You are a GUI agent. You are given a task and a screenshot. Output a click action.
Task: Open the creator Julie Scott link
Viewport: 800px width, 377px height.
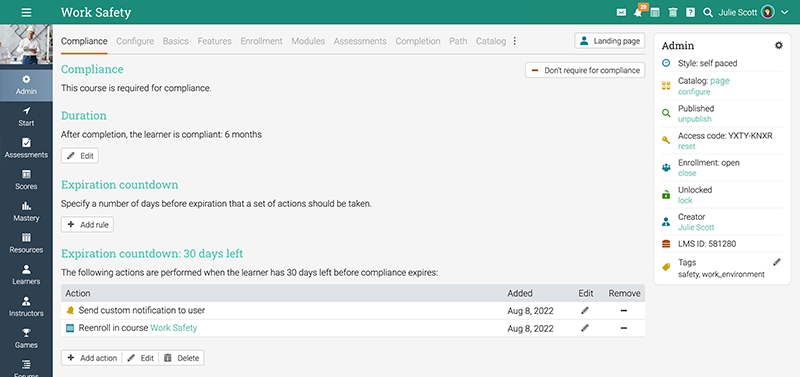click(x=696, y=228)
